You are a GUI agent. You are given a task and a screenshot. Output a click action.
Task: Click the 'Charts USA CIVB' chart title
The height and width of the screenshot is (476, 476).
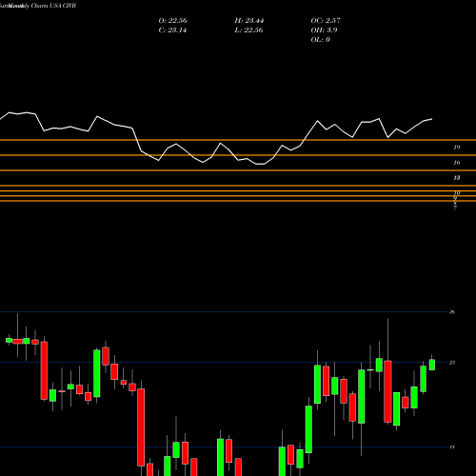[53, 6]
